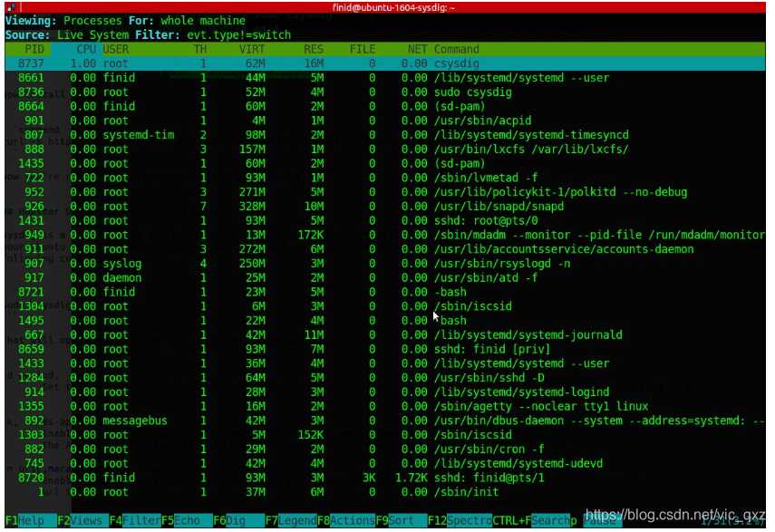775x532 pixels.
Task: Click the terminal window title text
Action: [x=393, y=7]
